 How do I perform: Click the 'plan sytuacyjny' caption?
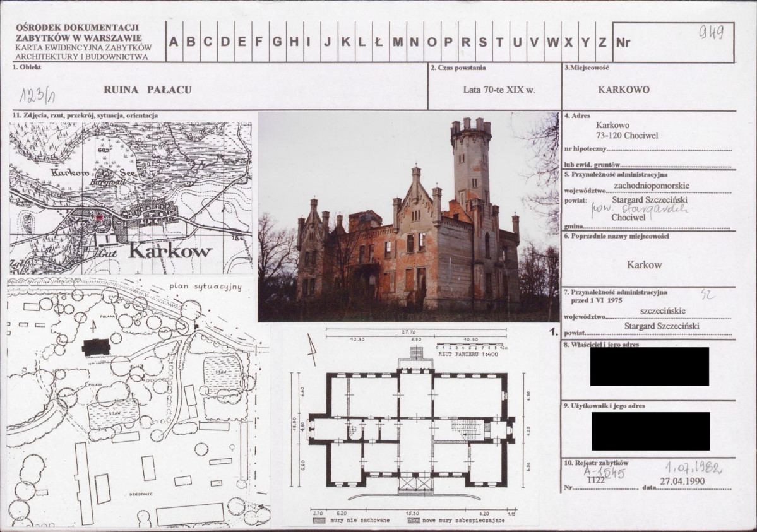point(205,287)
